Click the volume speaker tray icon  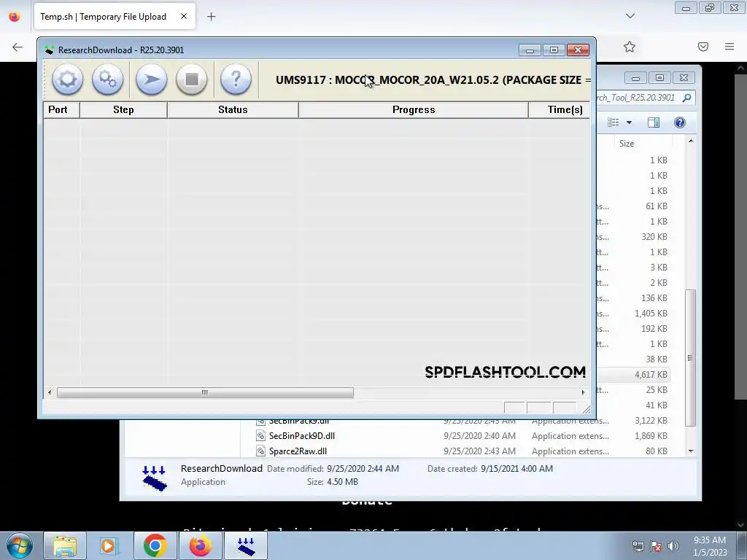[x=673, y=547]
